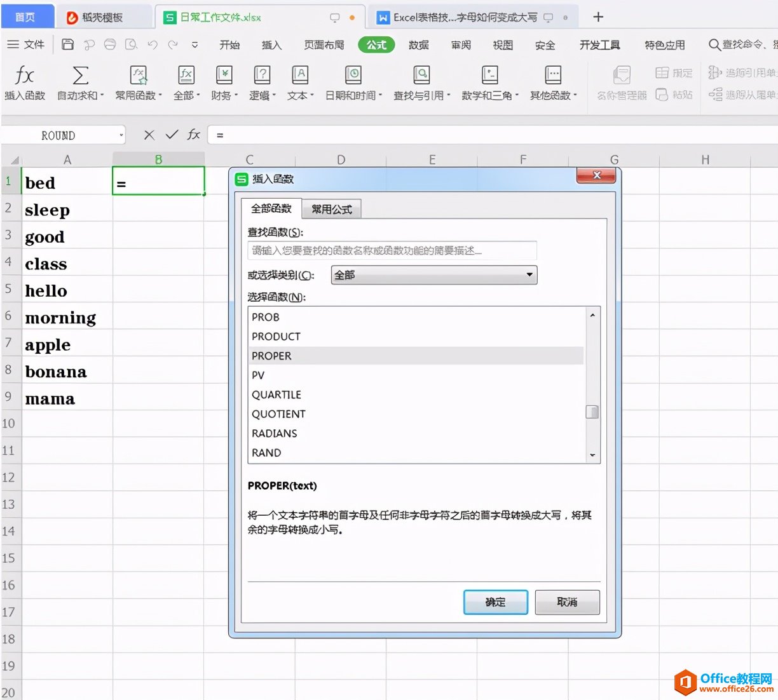The width and height of the screenshot is (778, 700).
Task: Click the Insert Function fx ribbon icon
Action: coord(24,76)
